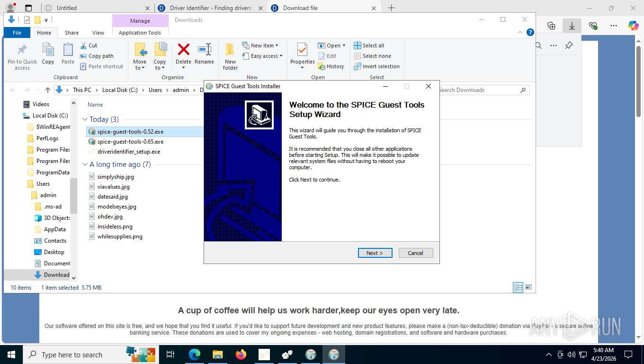Click Select none in ribbon

[373, 56]
